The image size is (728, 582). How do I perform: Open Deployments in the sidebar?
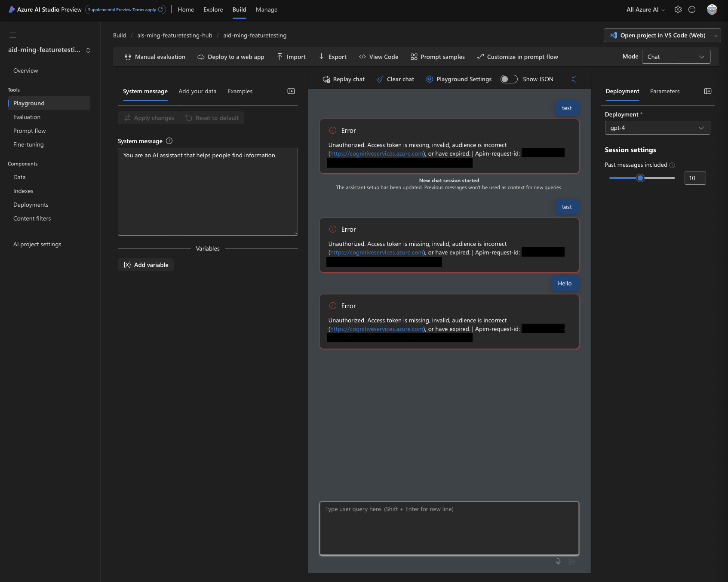(31, 205)
